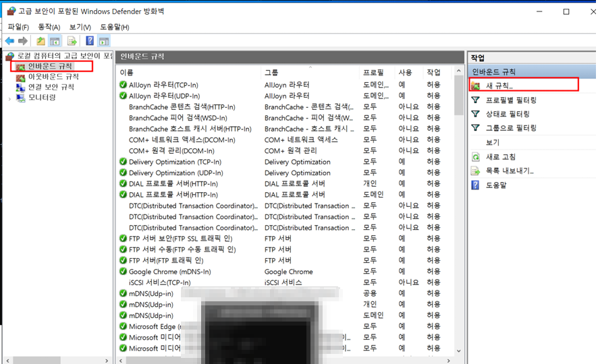The width and height of the screenshot is (598, 364).
Task: Select BranchCache 피어 검색(WSD-In) rule
Action: coord(178,118)
